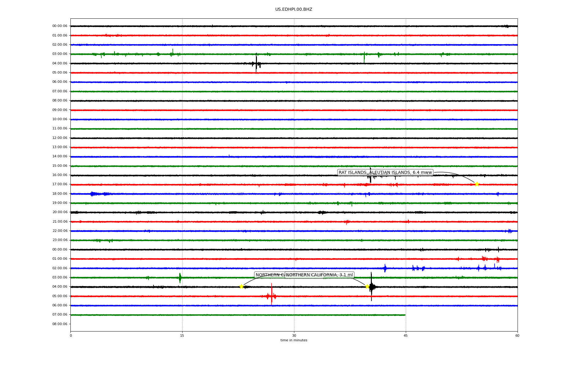This screenshot has height=368, width=588.
Task: Click the 'NORTHERN CALIFORNIA, 3.1 ml' annotation box
Action: click(319, 275)
